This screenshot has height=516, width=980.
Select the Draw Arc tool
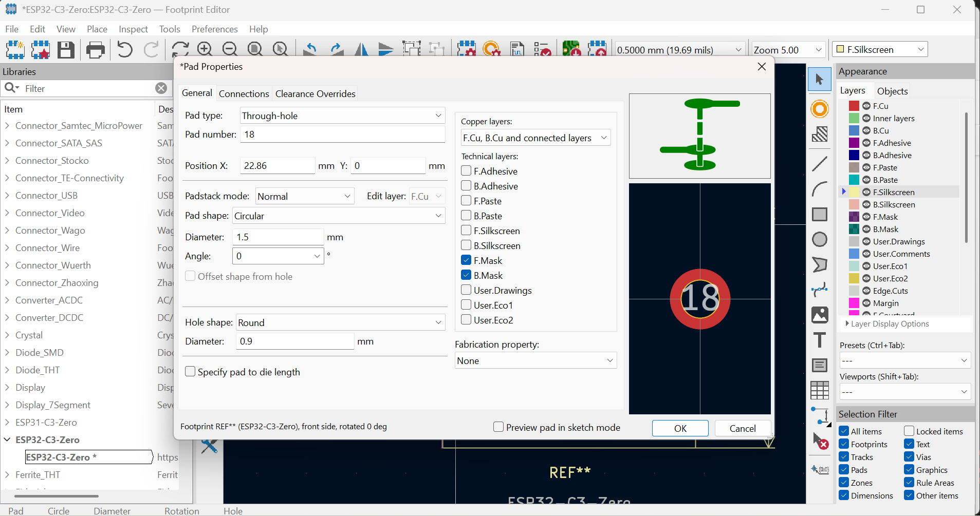point(820,189)
